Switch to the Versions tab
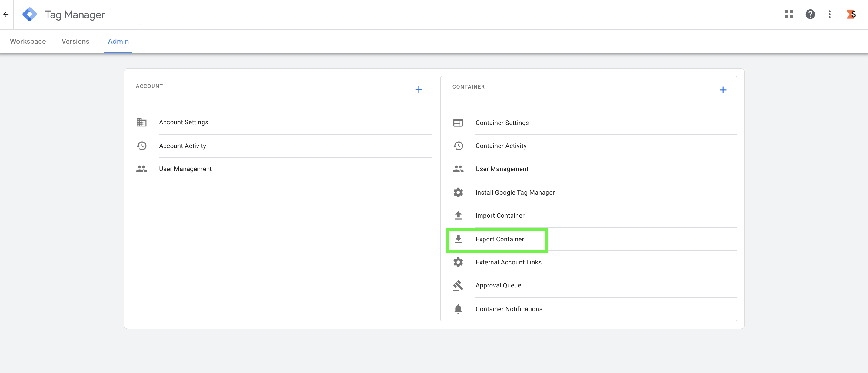 (x=75, y=41)
